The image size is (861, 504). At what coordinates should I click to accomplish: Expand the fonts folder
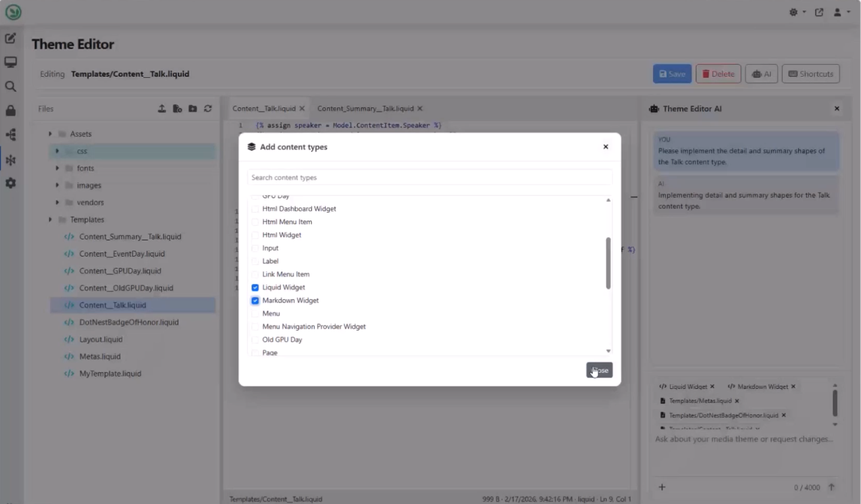click(x=58, y=168)
